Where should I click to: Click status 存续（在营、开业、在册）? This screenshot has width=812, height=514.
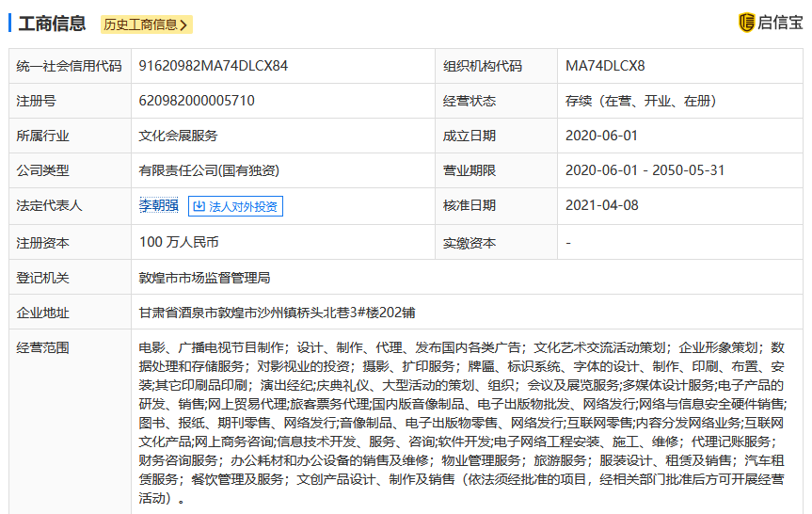point(641,101)
